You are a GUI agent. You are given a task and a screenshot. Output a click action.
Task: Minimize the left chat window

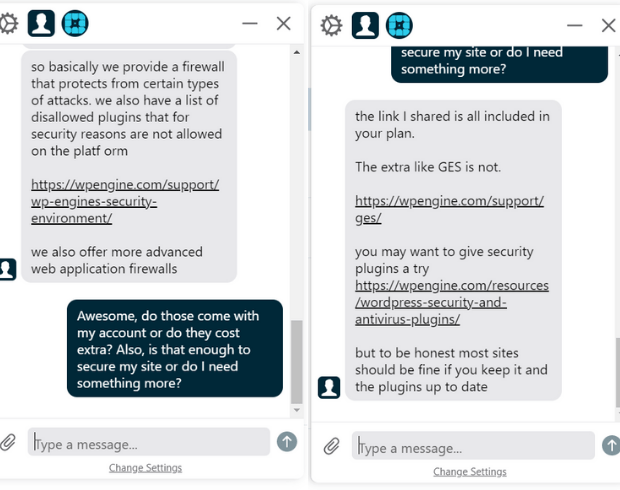(x=250, y=23)
